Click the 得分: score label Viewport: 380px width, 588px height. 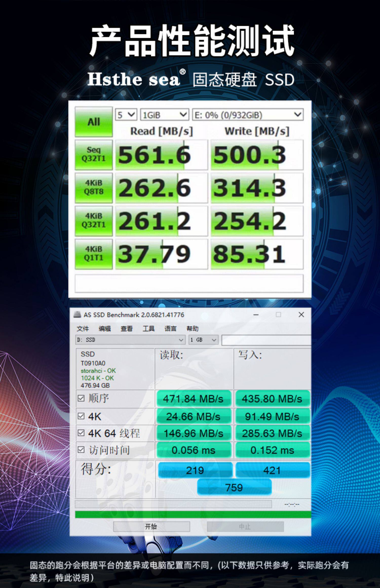coord(96,469)
